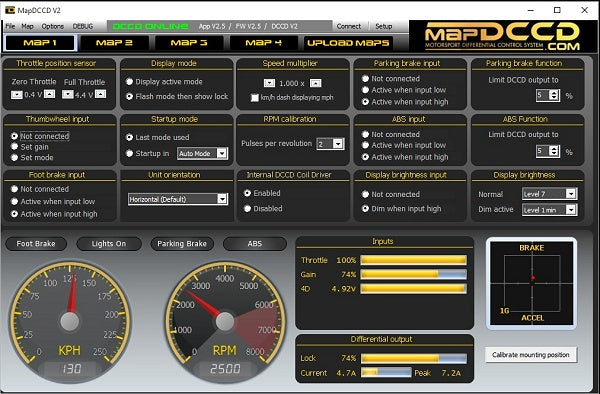Click the ABS indicator button
The width and height of the screenshot is (600, 394).
254,244
